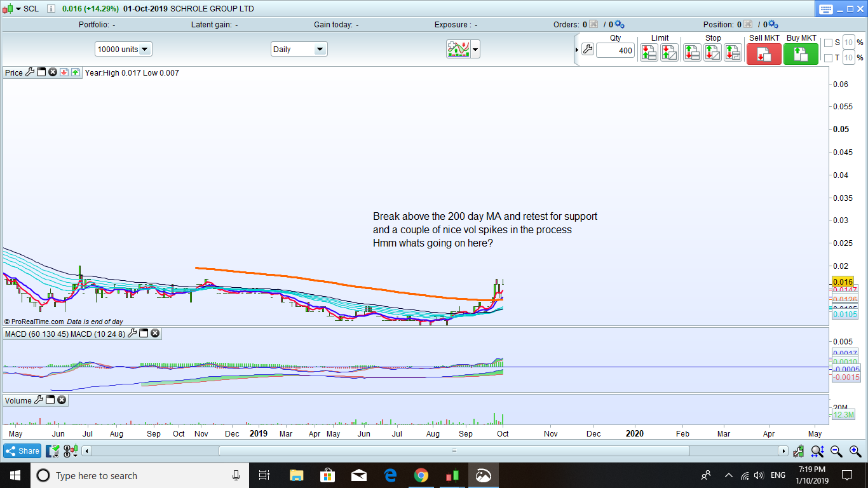868x488 pixels.
Task: Click the Volume panel label
Action: (18, 400)
